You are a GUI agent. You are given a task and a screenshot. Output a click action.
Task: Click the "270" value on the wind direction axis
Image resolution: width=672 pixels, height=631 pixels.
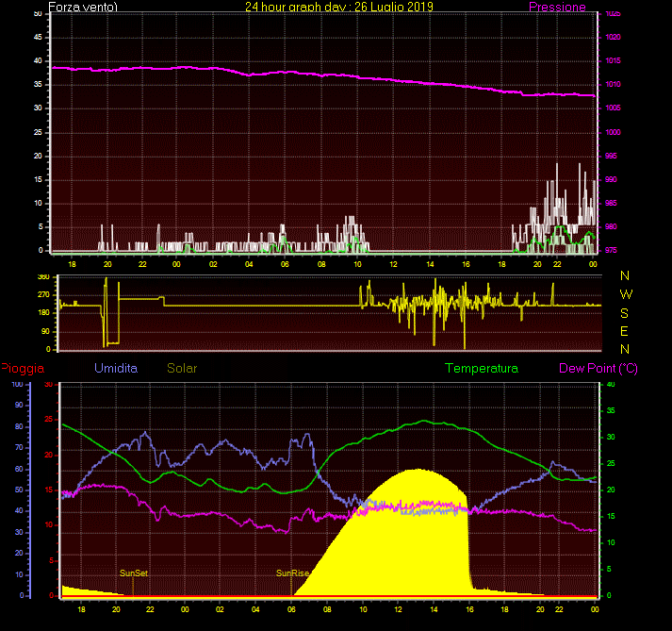coord(43,294)
